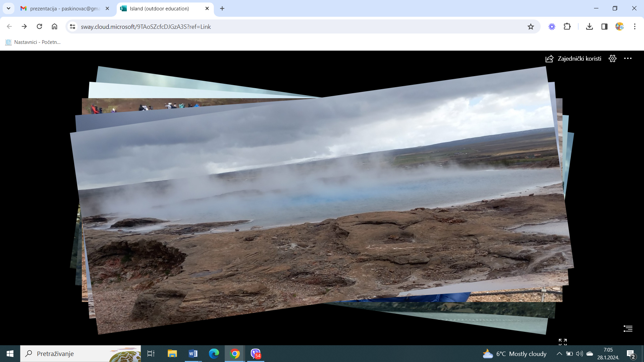The width and height of the screenshot is (644, 362).
Task: Switch to the Gmail prezentacija tab
Action: click(x=65, y=8)
